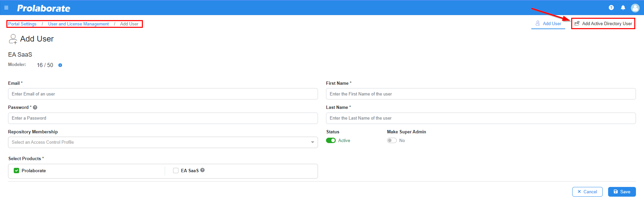Save the new user
This screenshot has height=199, width=644.
tap(622, 192)
